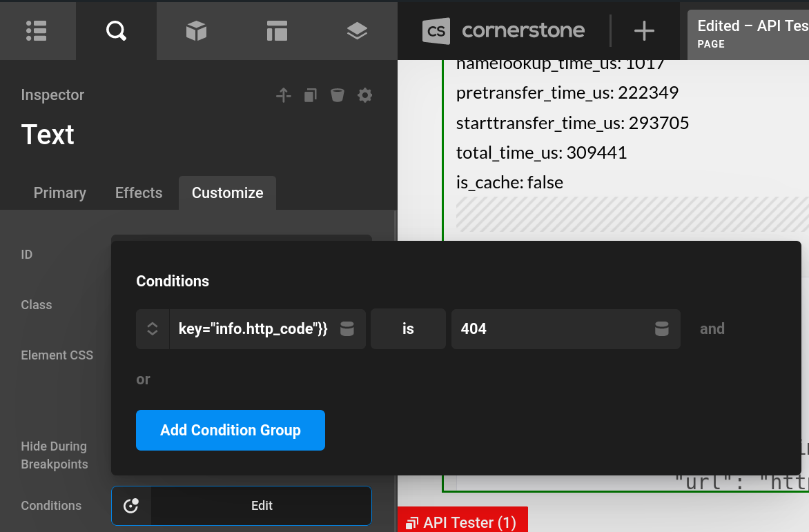The height and width of the screenshot is (532, 809).
Task: Switch to the Primary tab
Action: (59, 193)
